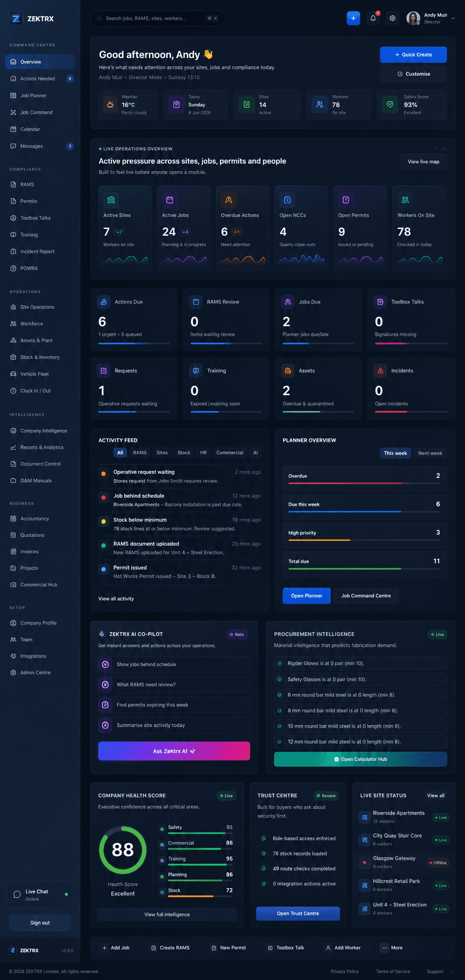Click the Quick Create button
This screenshot has width=465, height=980.
[x=413, y=54]
